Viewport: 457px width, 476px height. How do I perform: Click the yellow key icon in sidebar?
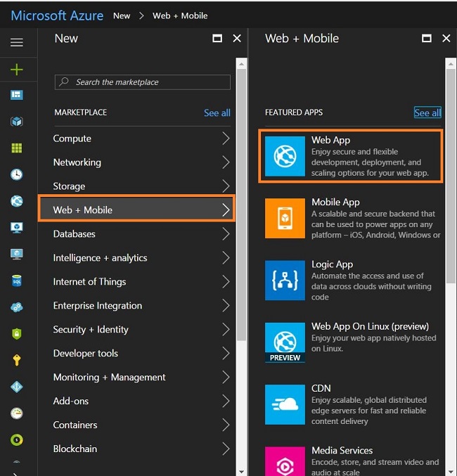[17, 361]
